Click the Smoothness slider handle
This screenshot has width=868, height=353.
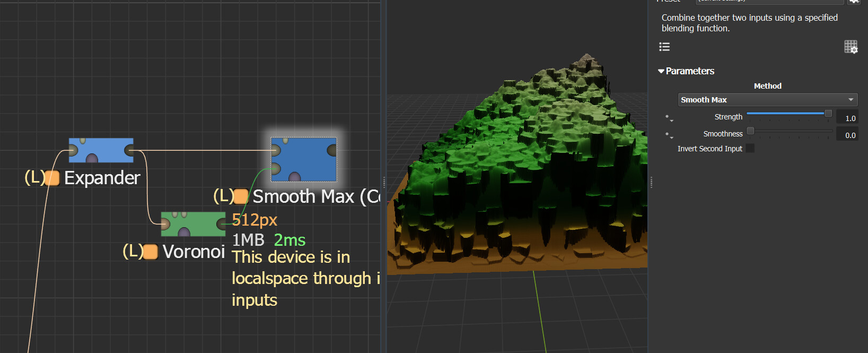pos(750,131)
